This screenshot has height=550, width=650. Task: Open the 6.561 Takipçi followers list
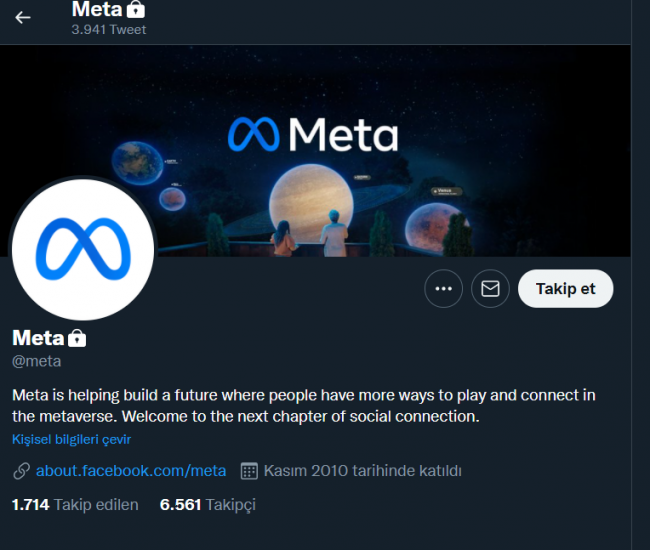coord(208,505)
